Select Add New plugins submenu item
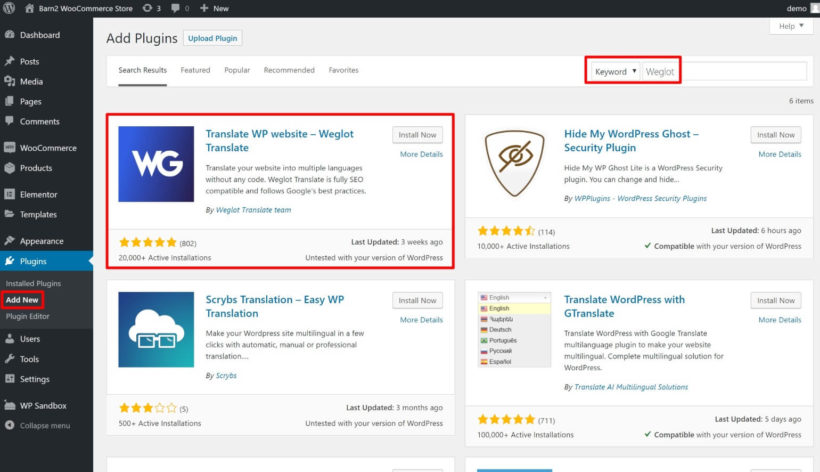 (x=22, y=300)
